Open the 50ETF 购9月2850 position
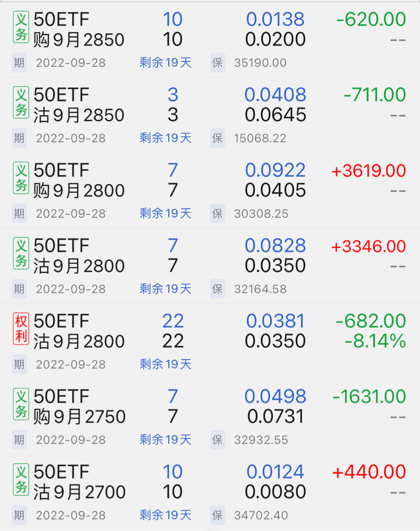420x531 pixels. pyautogui.click(x=79, y=30)
